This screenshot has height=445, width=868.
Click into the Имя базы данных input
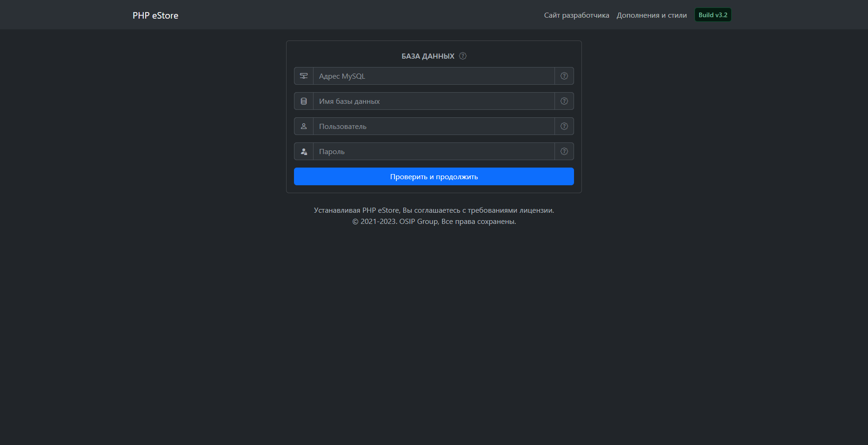pyautogui.click(x=434, y=101)
